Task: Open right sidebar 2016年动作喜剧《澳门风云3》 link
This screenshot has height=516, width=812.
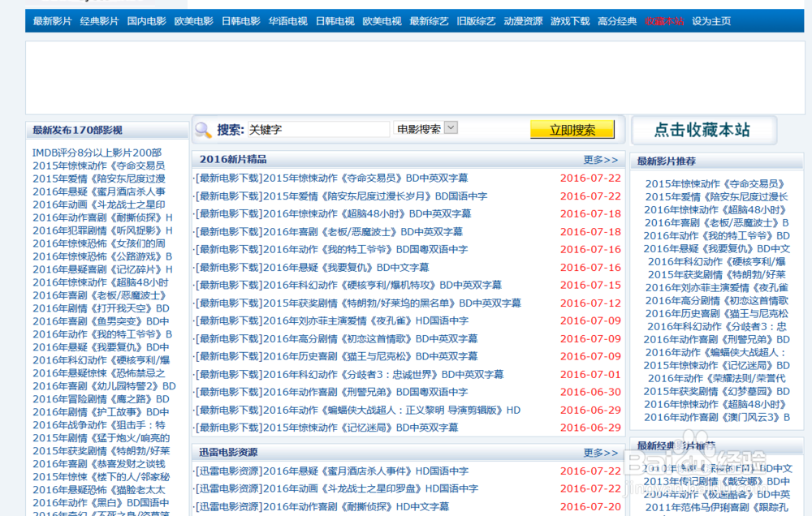Action: (717, 417)
